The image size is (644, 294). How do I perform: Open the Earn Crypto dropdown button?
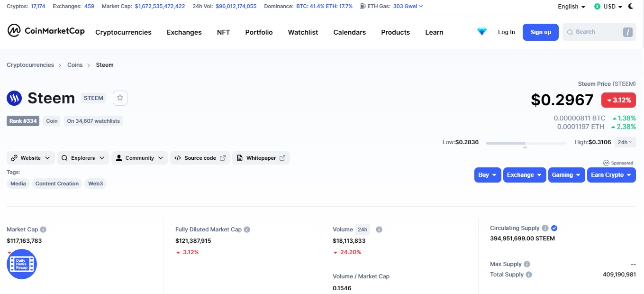(x=611, y=175)
